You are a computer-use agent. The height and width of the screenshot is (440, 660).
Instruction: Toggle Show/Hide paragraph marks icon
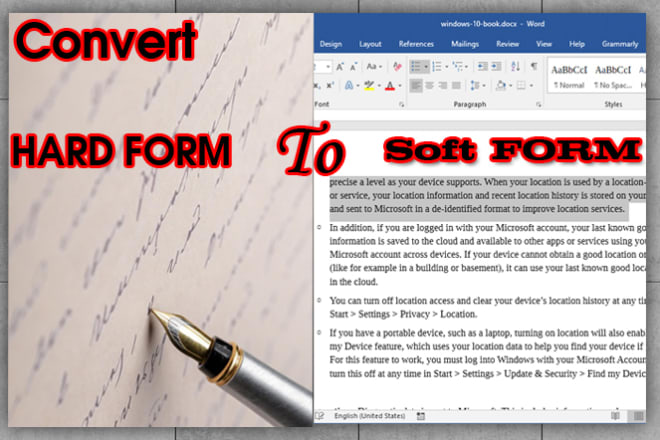534,66
